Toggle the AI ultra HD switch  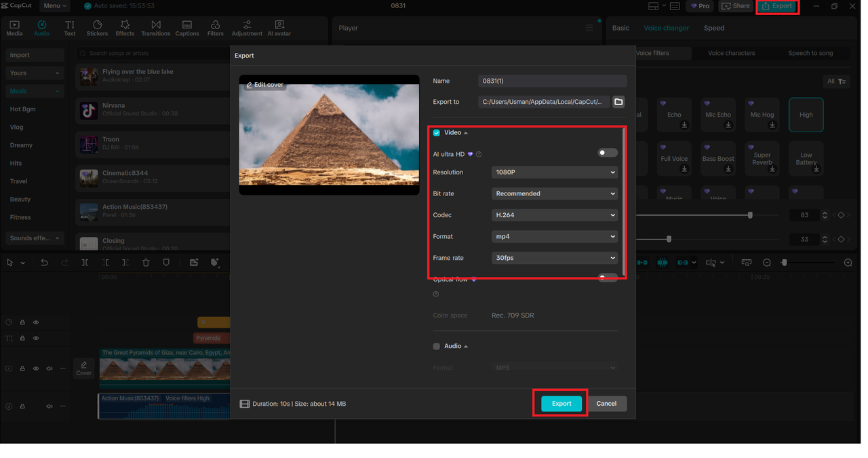607,153
